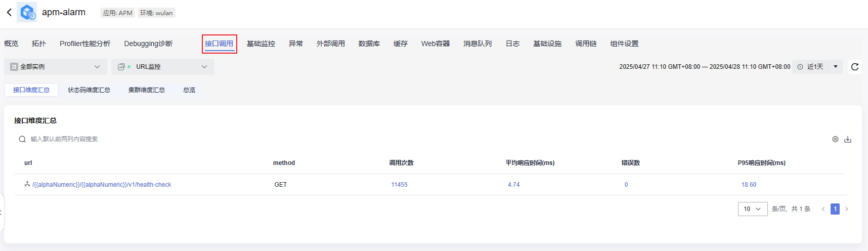This screenshot has width=868, height=251.
Task: Open the 外部调用 tab
Action: pos(331,44)
